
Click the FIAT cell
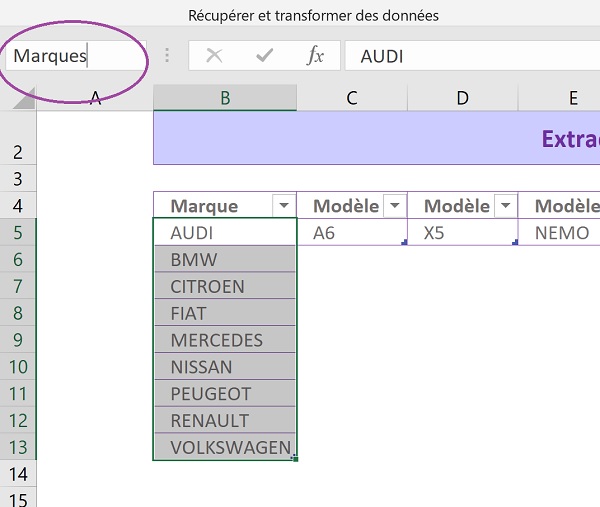coord(225,313)
